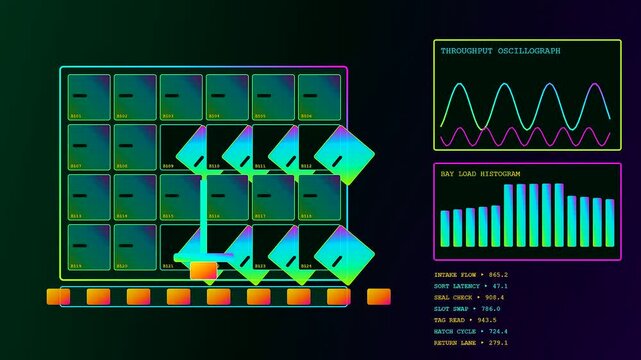
Task: Select the closed bay locker ending in 18
Action: 319,197
